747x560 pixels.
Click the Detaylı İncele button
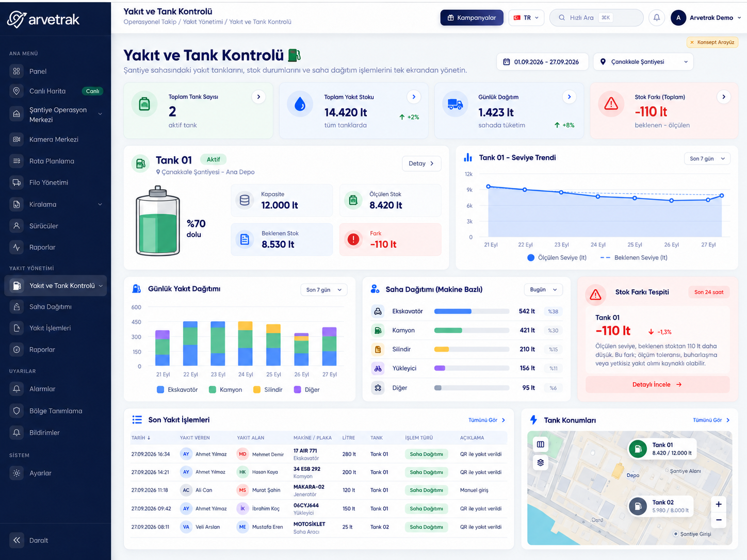(657, 384)
